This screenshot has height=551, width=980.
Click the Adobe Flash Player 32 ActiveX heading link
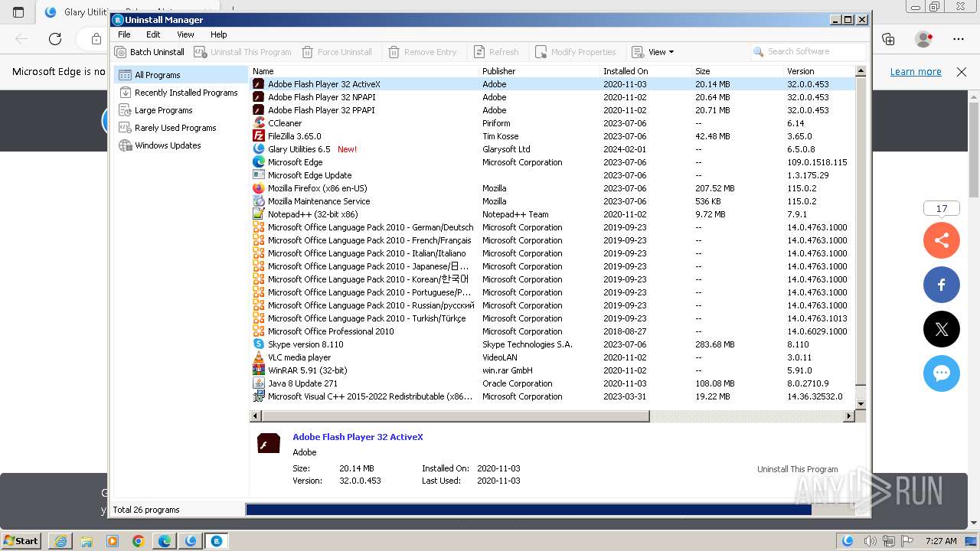tap(358, 437)
